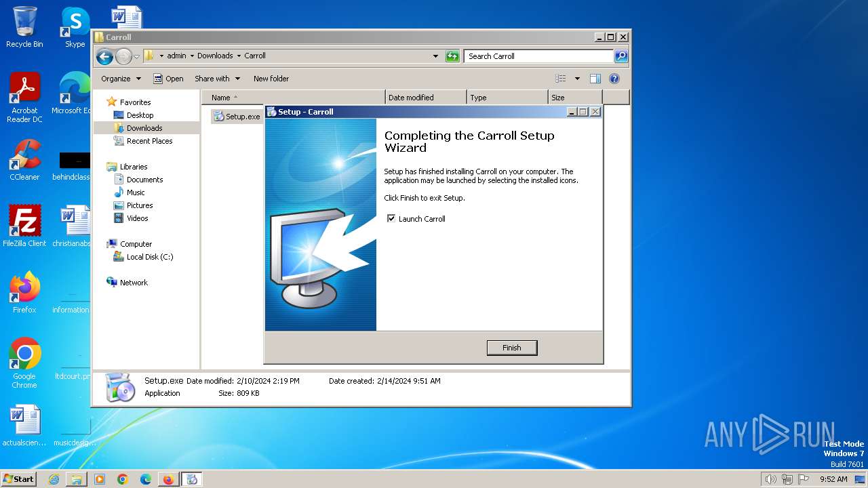
Task: Click admin in the address breadcrumb
Action: tap(176, 56)
